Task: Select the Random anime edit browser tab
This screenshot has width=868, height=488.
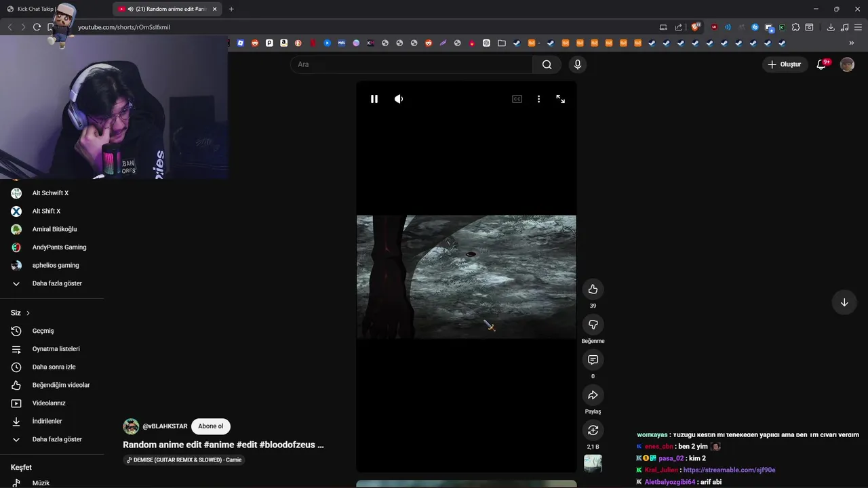Action: coord(166,9)
